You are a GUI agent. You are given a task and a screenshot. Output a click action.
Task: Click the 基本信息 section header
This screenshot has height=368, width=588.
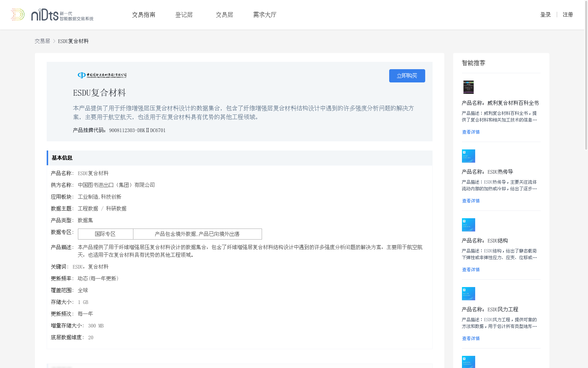240,158
